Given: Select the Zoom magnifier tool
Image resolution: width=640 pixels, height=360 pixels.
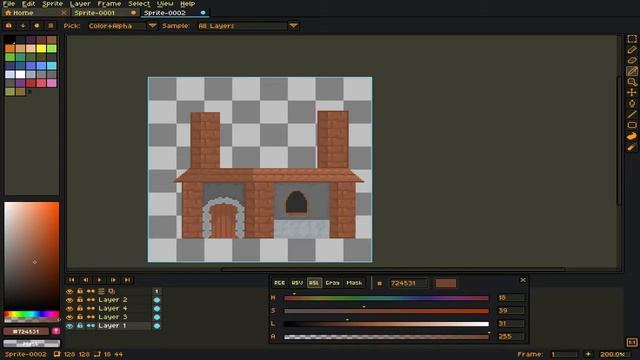Looking at the screenshot, I should 632,82.
